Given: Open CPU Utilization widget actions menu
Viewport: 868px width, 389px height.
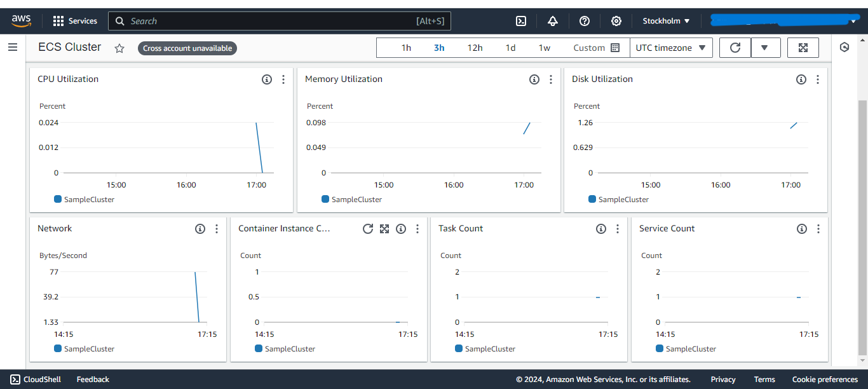Looking at the screenshot, I should point(283,79).
